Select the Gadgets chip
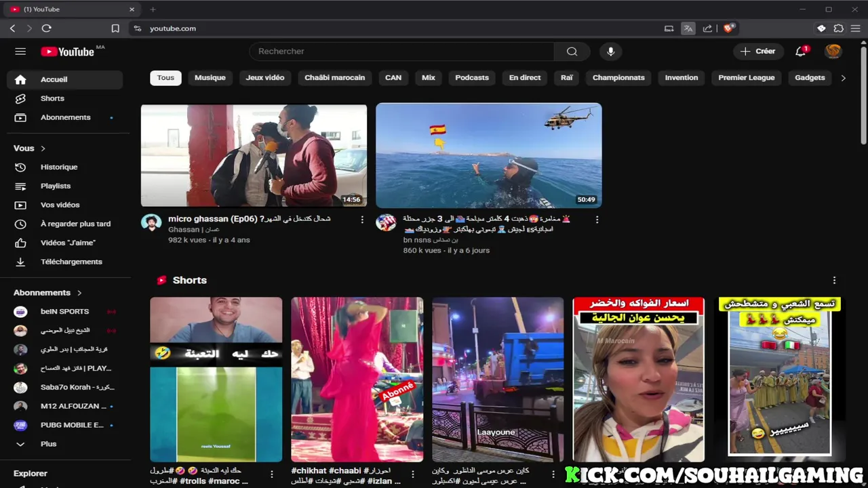Screen dimensions: 868x488 point(810,78)
